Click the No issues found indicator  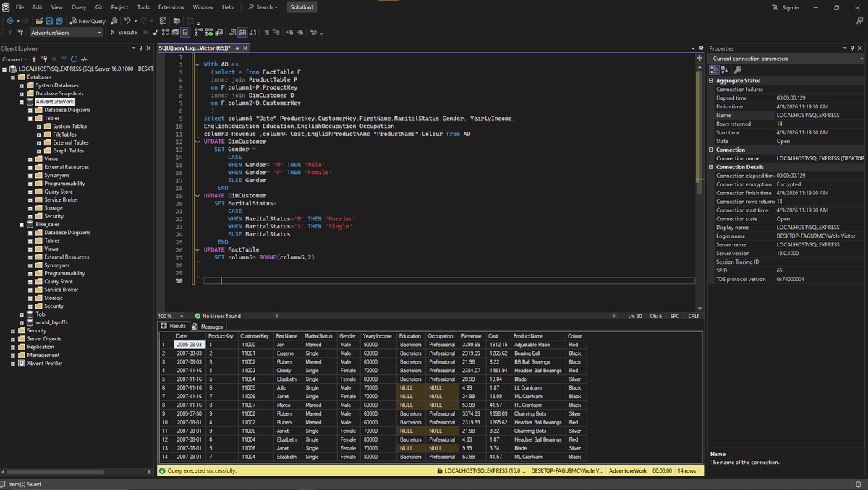tap(218, 316)
